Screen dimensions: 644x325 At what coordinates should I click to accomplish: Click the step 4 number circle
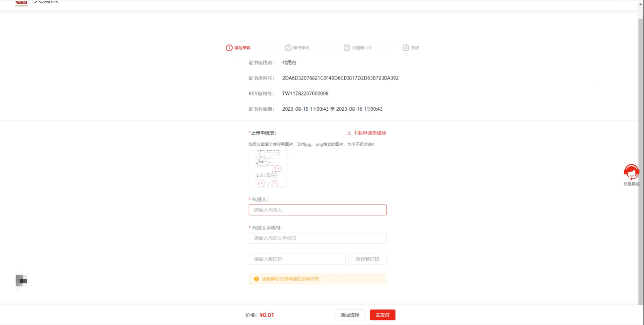406,48
